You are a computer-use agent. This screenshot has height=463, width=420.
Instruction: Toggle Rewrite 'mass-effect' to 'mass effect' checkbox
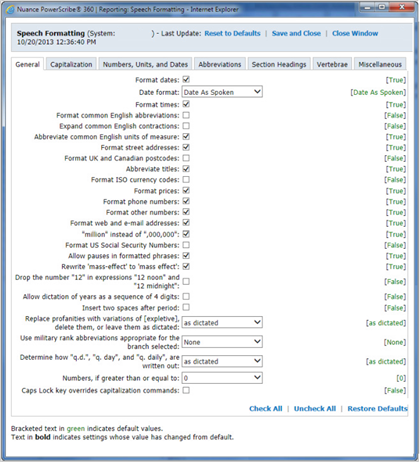[x=186, y=266]
